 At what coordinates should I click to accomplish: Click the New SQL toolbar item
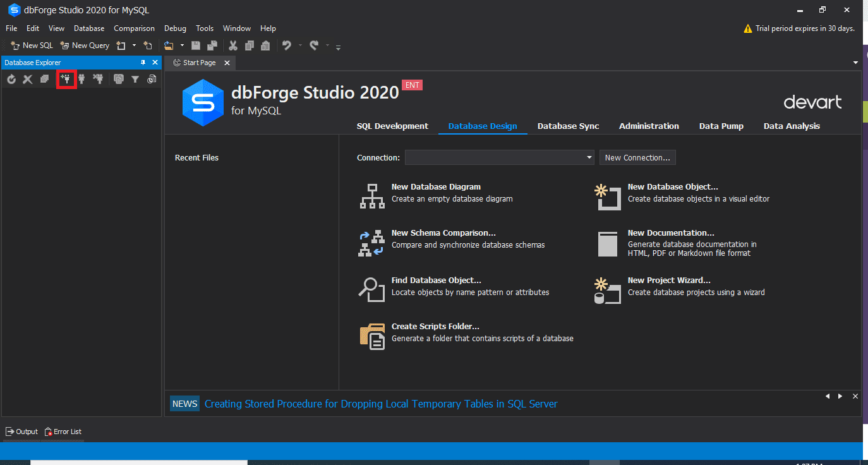coord(31,45)
